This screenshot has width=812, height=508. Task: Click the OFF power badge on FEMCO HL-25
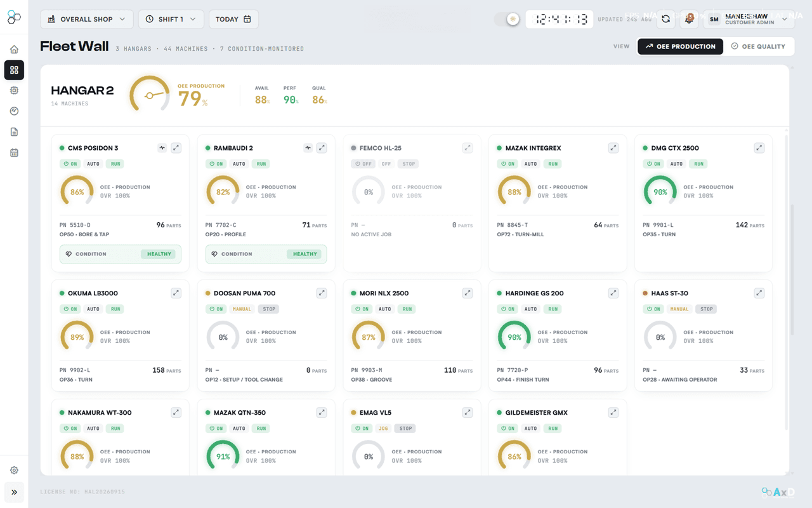(x=362, y=164)
